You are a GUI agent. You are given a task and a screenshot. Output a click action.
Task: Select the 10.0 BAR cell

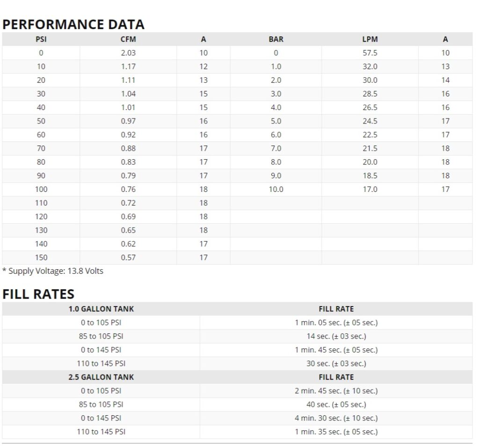[x=276, y=189]
